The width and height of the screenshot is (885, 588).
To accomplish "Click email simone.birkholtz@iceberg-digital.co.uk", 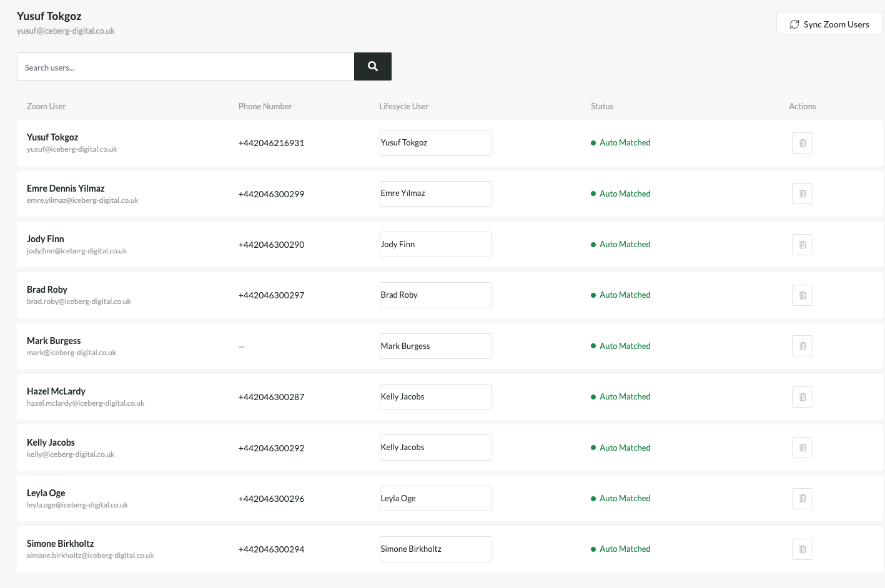I will 91,556.
